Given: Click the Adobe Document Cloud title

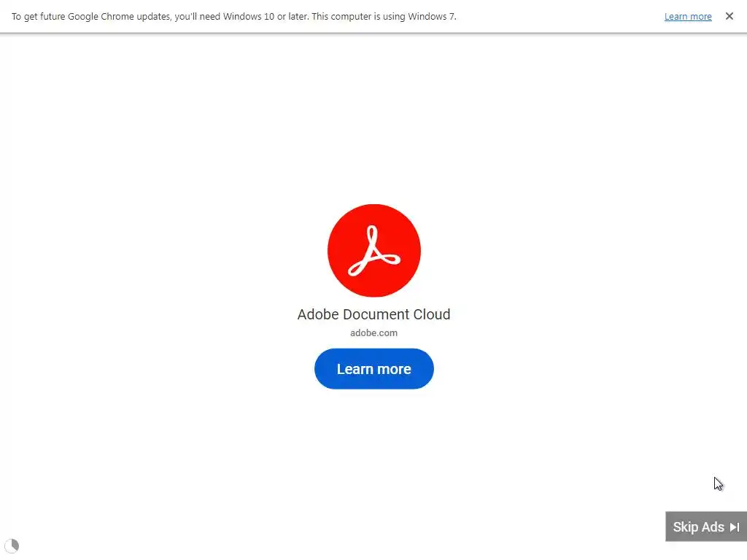Looking at the screenshot, I should pos(374,314).
